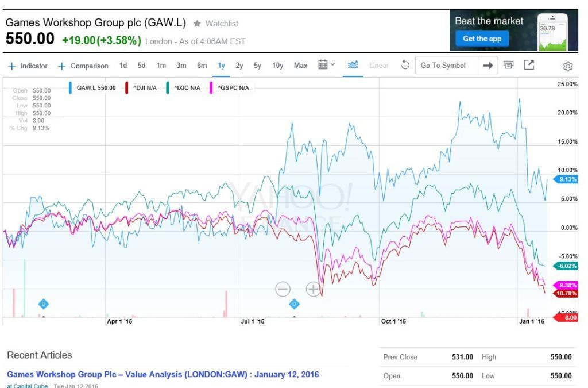Open chart settings gear
588x388 pixels.
click(x=568, y=66)
